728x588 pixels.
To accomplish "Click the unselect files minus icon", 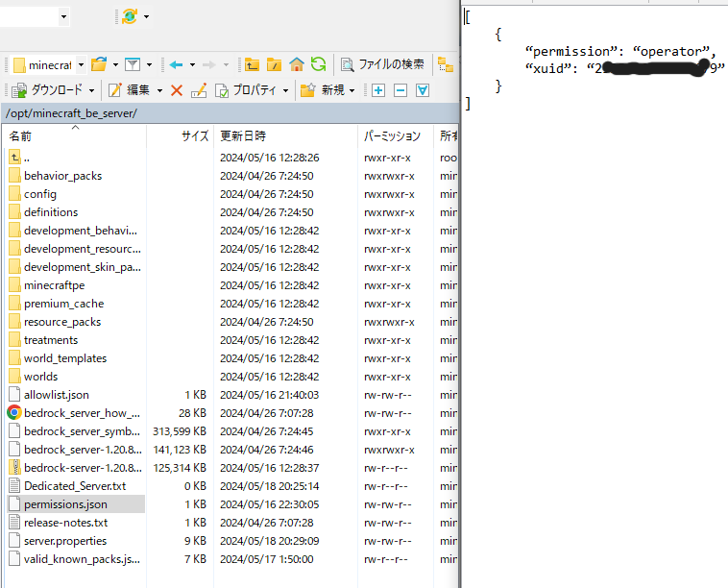I will [400, 90].
